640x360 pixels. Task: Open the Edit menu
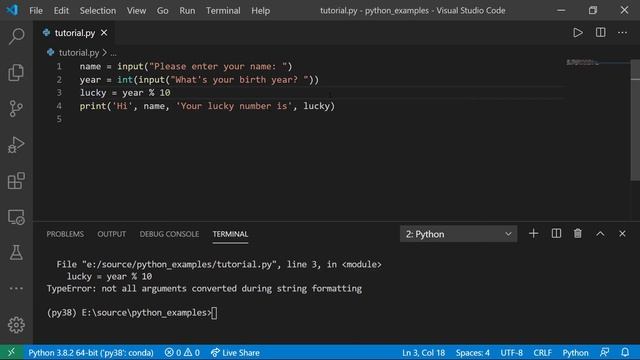pyautogui.click(x=61, y=11)
